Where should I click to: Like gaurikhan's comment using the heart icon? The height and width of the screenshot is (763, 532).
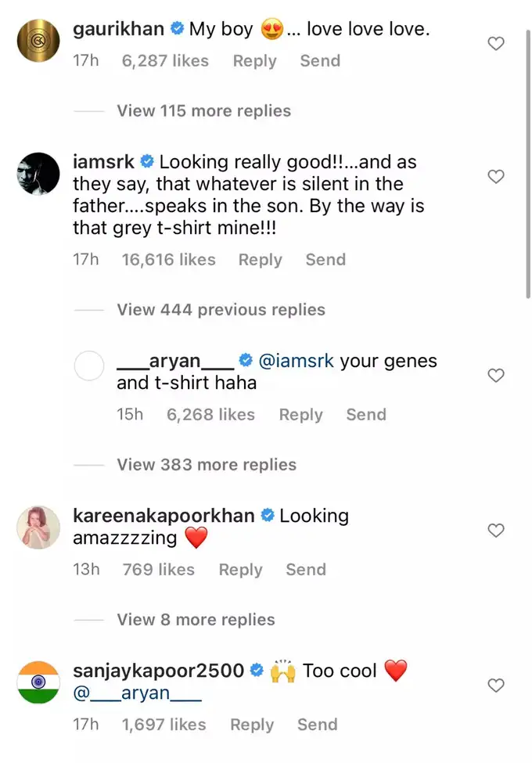(x=496, y=44)
